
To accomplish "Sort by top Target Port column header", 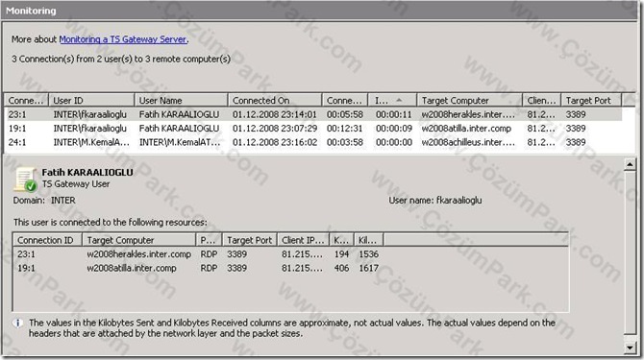I will [x=591, y=101].
